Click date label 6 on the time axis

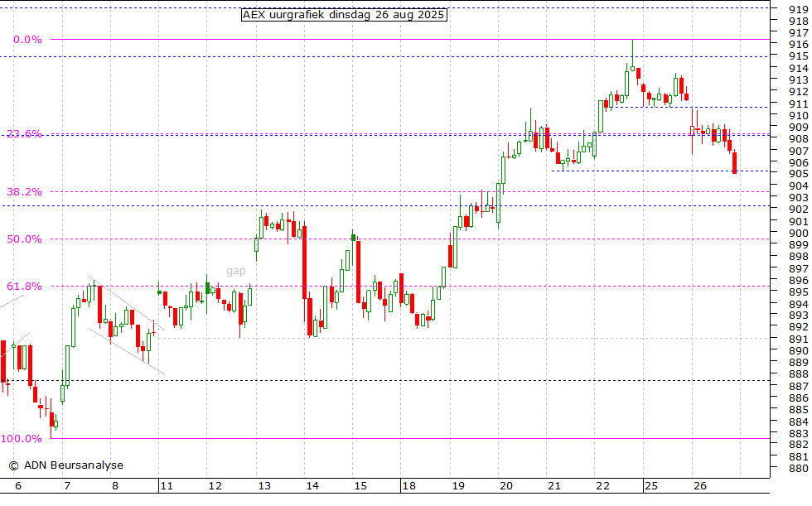click(18, 486)
